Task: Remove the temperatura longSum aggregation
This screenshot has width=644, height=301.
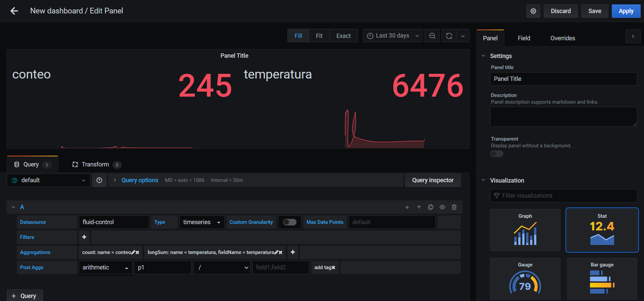Action: pyautogui.click(x=280, y=252)
